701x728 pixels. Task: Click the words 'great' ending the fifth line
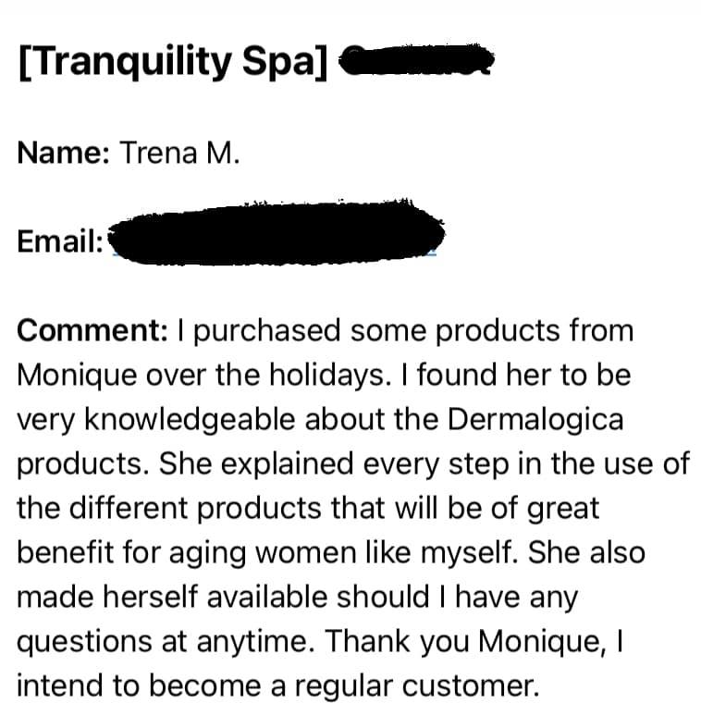pos(562,508)
